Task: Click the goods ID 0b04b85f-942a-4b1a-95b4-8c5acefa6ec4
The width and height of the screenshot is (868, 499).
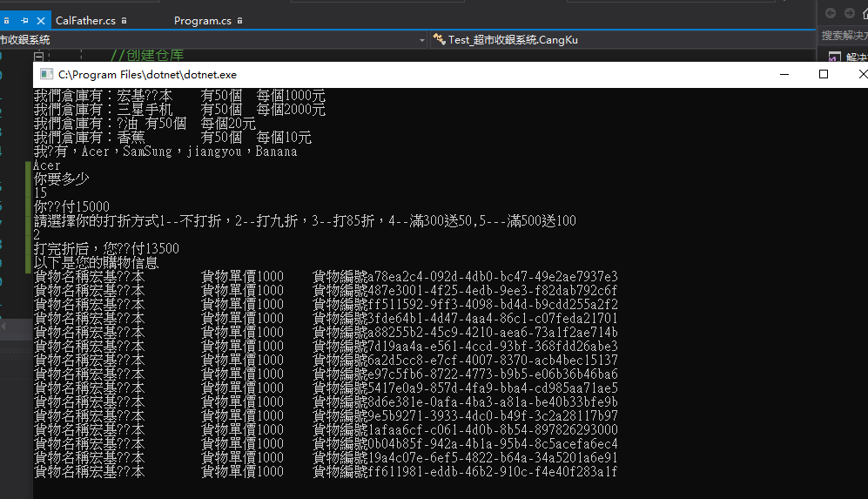Action: click(492, 443)
